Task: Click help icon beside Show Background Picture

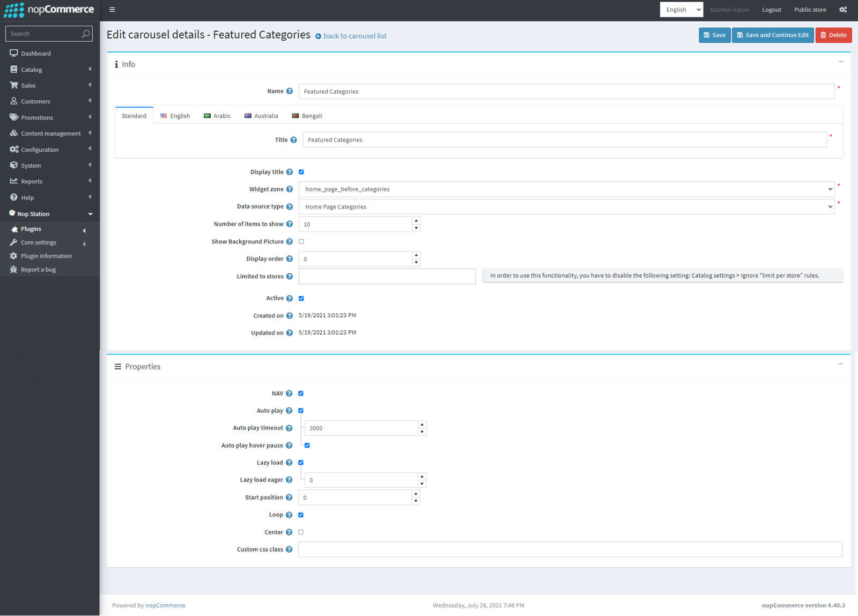Action: [290, 242]
